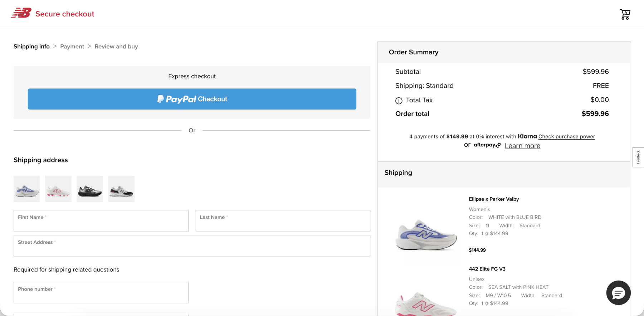Click Color SEA SALT with PINK HEAT text

point(509,287)
